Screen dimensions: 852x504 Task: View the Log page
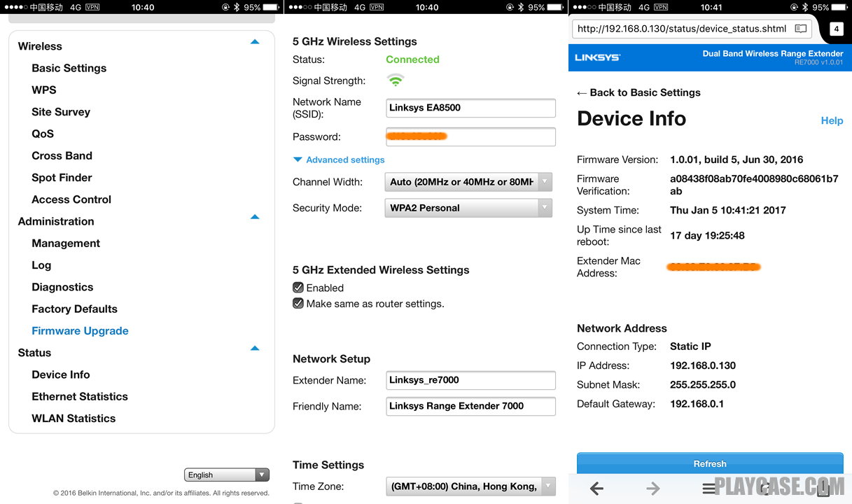coord(41,265)
